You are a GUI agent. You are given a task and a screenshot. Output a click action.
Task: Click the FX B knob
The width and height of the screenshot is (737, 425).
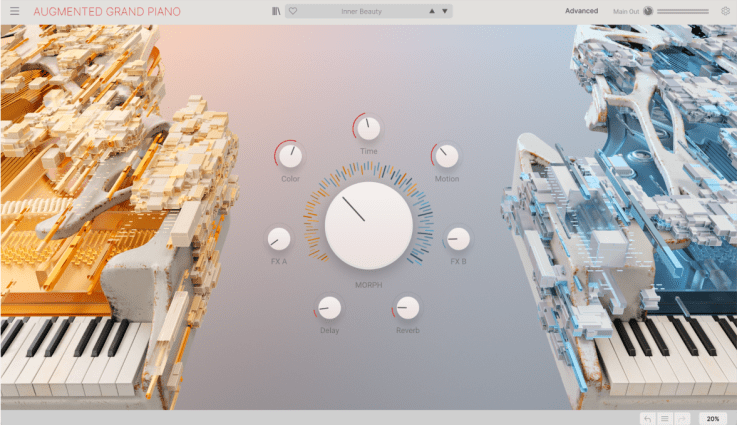pyautogui.click(x=458, y=239)
